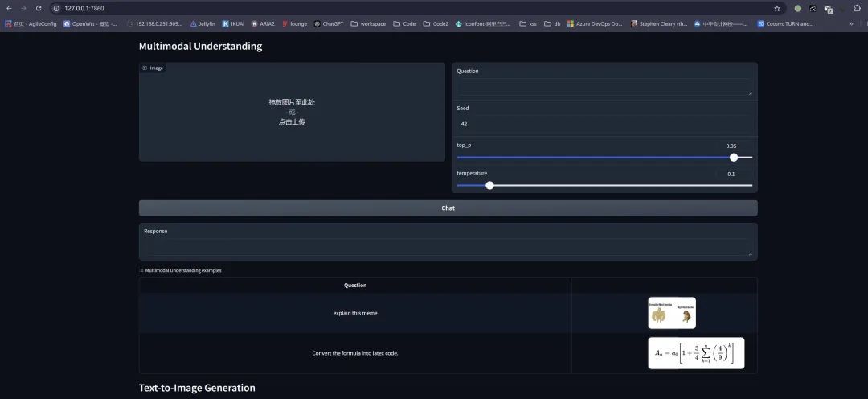Open the extensions puzzle-piece menu
The image size is (868, 399).
[858, 8]
